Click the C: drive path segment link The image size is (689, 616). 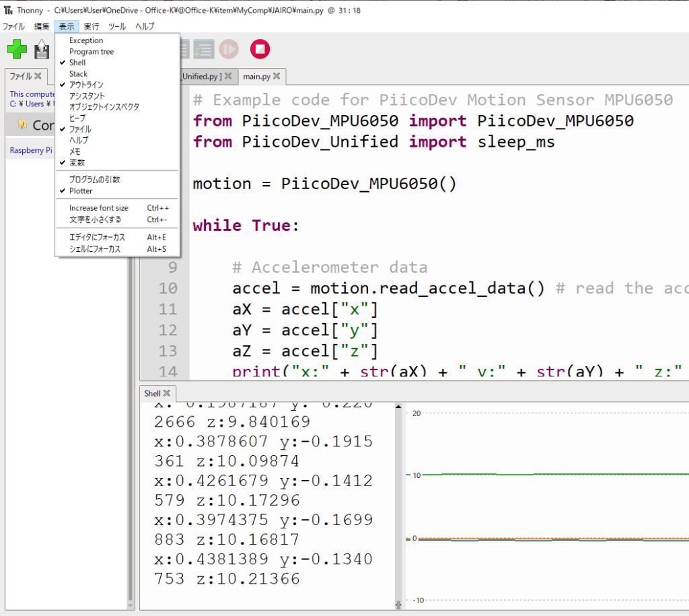click(x=13, y=104)
